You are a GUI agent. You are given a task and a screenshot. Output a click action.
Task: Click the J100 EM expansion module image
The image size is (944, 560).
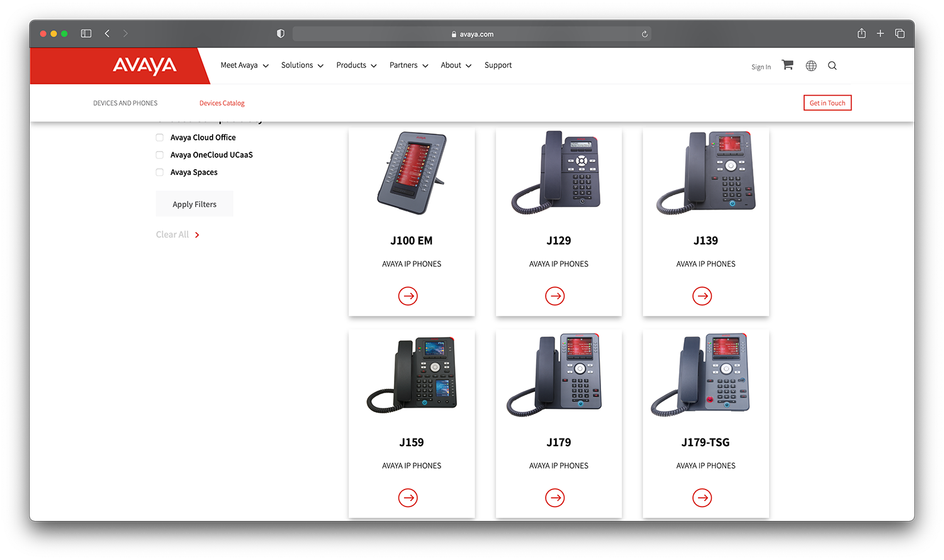412,173
